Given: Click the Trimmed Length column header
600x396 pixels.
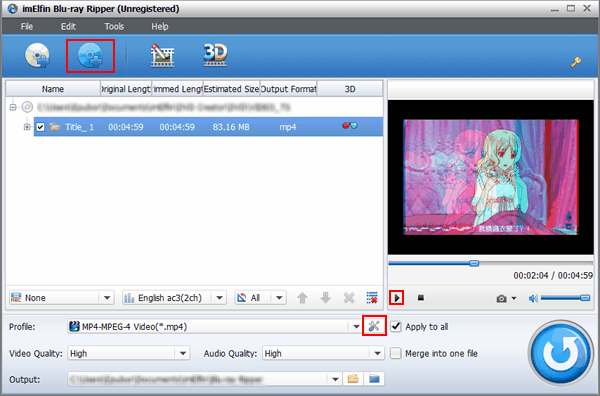Looking at the screenshot, I should (x=177, y=89).
